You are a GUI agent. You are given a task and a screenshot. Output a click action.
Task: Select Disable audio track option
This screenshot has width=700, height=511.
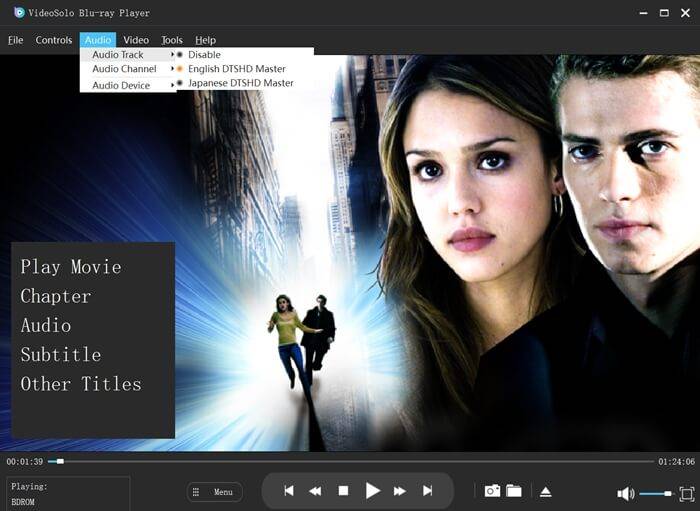click(x=204, y=55)
